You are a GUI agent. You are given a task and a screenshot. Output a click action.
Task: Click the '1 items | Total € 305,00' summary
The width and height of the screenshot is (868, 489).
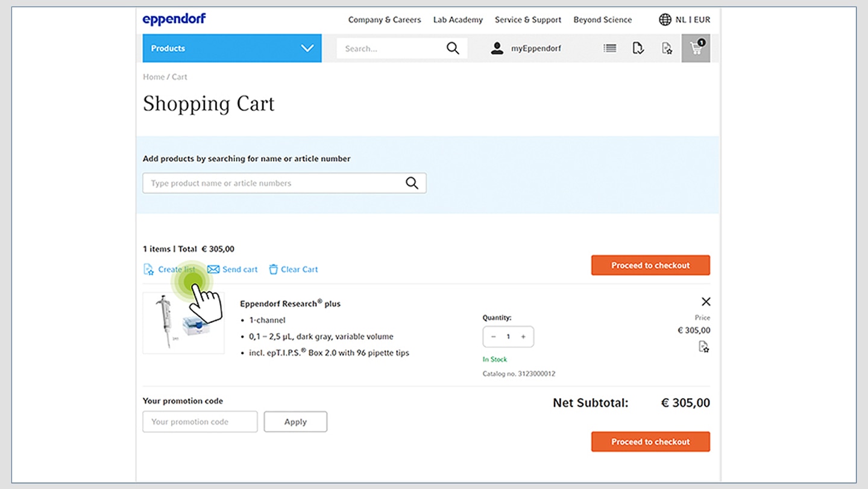click(189, 249)
